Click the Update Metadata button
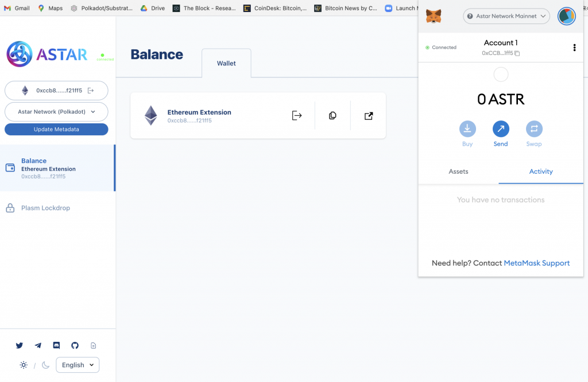 (56, 130)
